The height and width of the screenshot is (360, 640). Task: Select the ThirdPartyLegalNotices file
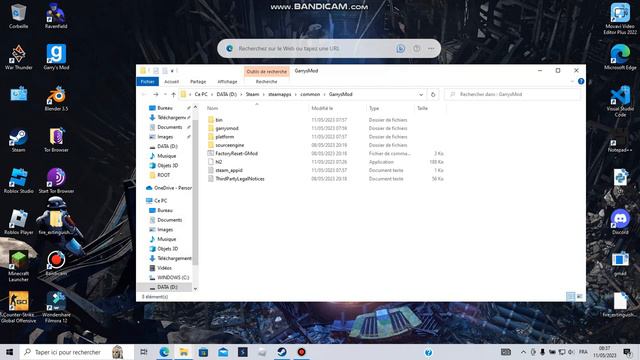[240, 179]
